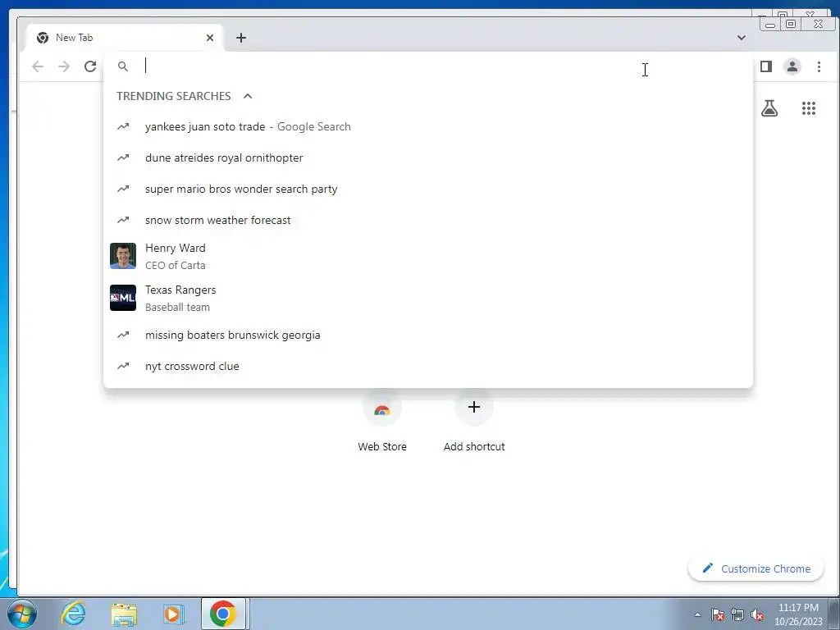This screenshot has height=630, width=840.
Task: Collapse the Trending Searches section
Action: pos(248,97)
